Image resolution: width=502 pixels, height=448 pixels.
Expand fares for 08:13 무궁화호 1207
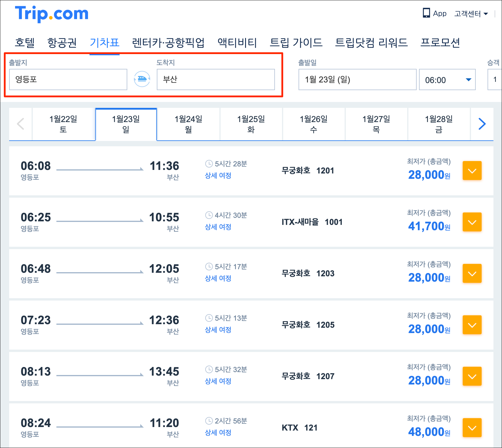pos(472,376)
